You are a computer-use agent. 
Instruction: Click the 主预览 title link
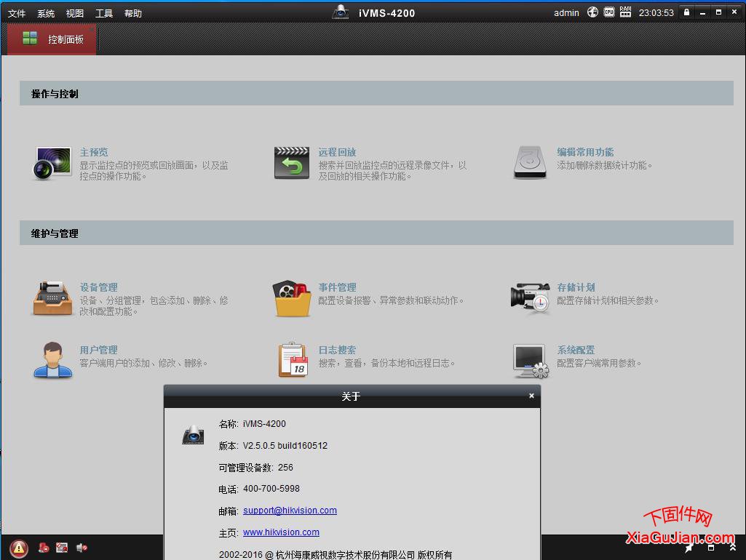[94, 152]
